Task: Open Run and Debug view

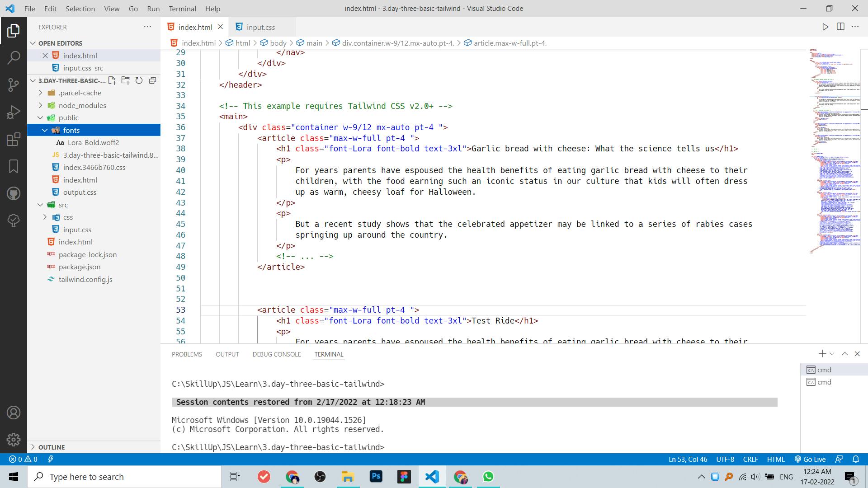Action: point(14,112)
